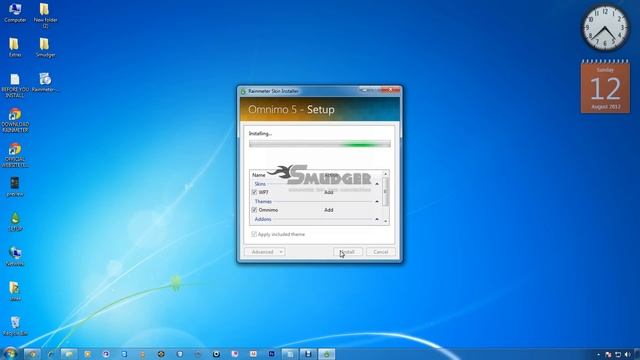
Task: Collapse the Skins group arrow
Action: [x=377, y=184]
